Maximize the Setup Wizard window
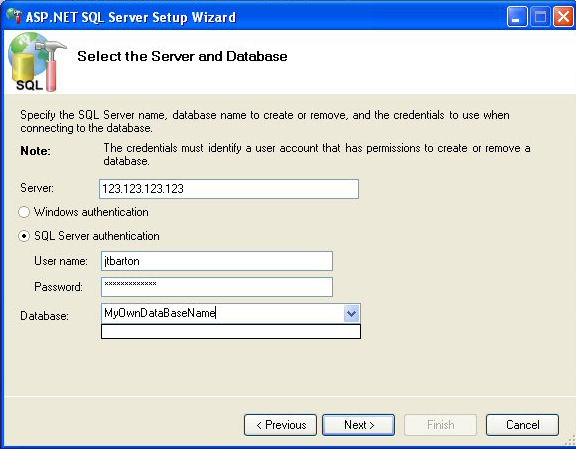Viewport: 576px width, 449px height. 540,17
